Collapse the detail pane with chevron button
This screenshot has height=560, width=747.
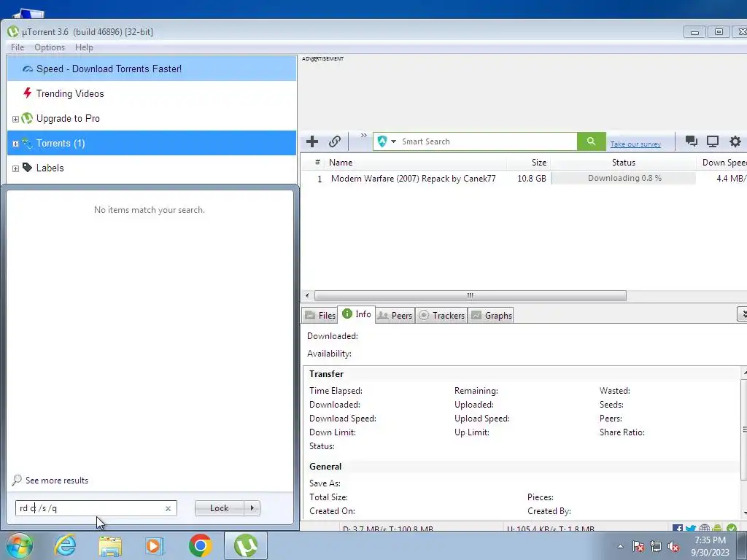742,314
